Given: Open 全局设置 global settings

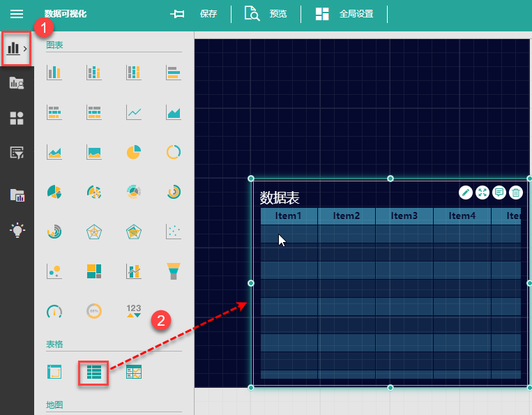Looking at the screenshot, I should tap(344, 14).
